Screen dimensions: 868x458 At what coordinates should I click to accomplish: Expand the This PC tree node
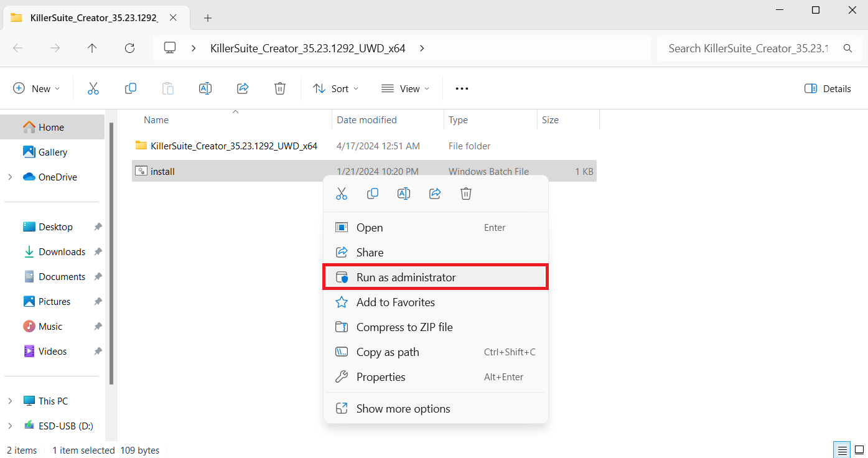click(x=10, y=401)
